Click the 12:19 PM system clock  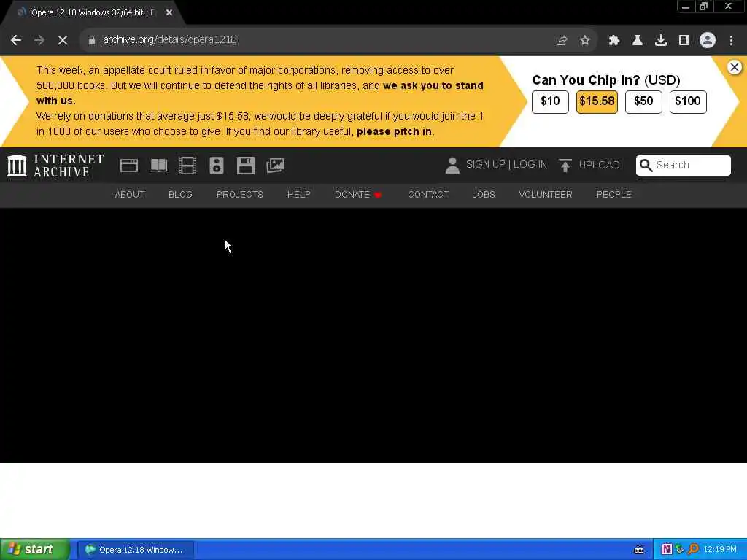point(720,550)
